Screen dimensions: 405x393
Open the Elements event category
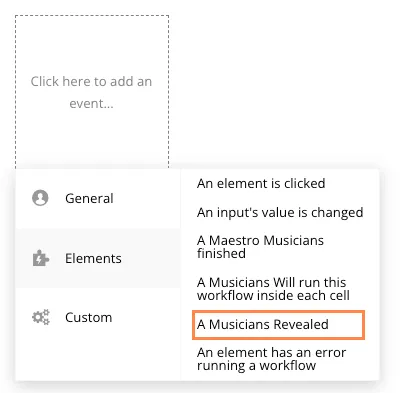98,258
